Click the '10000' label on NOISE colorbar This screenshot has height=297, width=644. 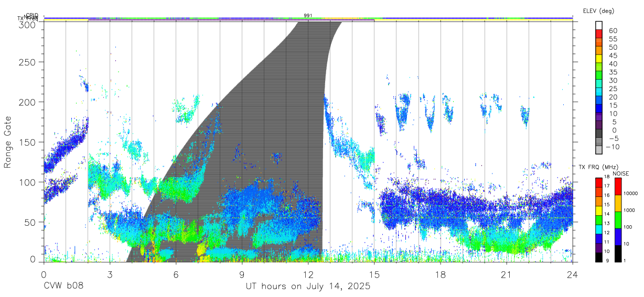pos(631,193)
